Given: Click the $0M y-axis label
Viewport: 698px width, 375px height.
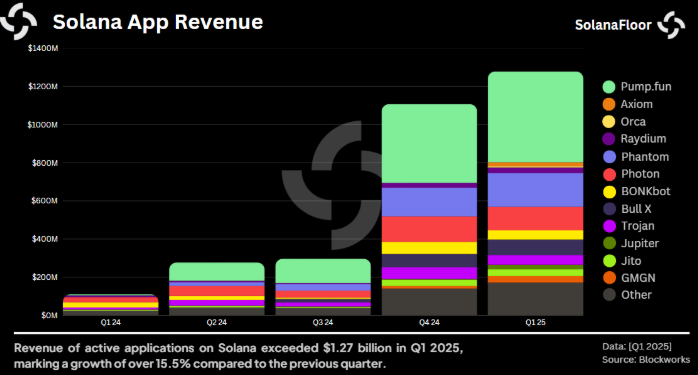Looking at the screenshot, I should (49, 315).
